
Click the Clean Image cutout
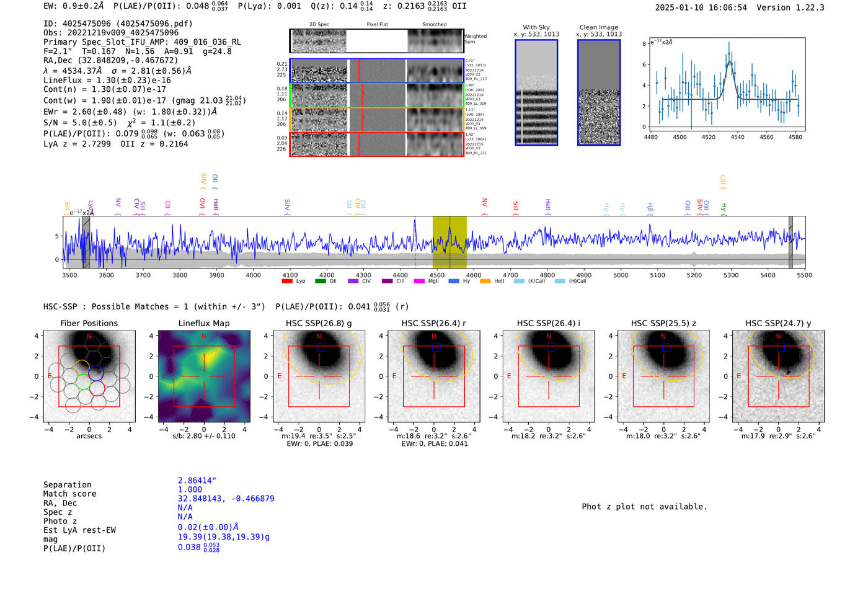point(599,92)
